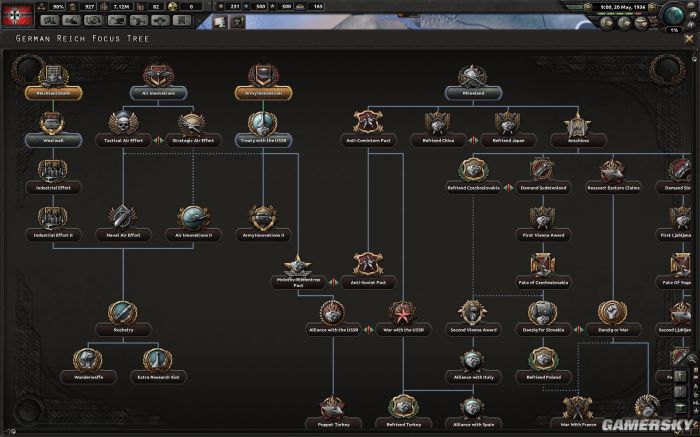700x437 pixels.
Task: Select the Befriend China focus
Action: tap(438, 130)
